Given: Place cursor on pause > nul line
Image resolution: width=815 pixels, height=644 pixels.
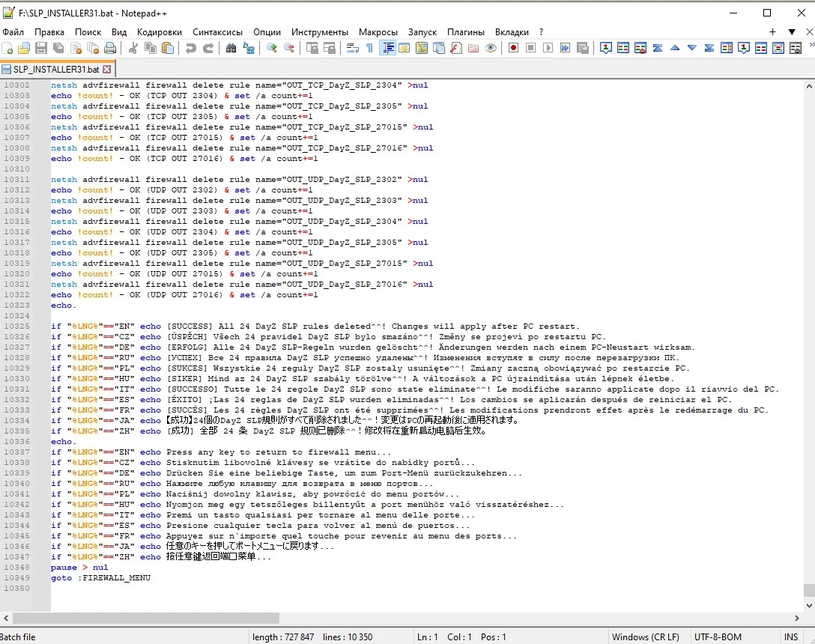Looking at the screenshot, I should 79,568.
